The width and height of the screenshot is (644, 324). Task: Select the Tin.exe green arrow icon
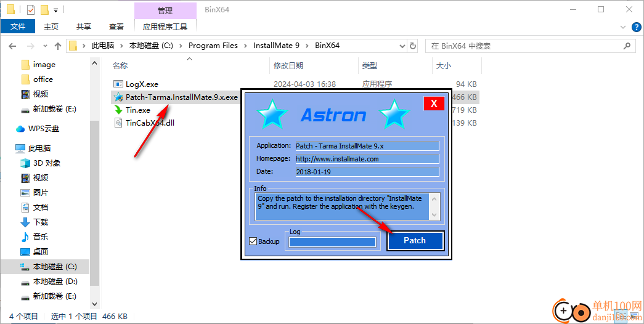(x=118, y=110)
